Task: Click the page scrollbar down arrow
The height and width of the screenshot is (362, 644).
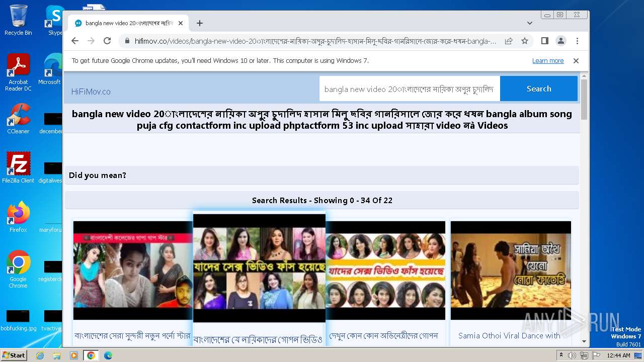Action: (x=584, y=341)
